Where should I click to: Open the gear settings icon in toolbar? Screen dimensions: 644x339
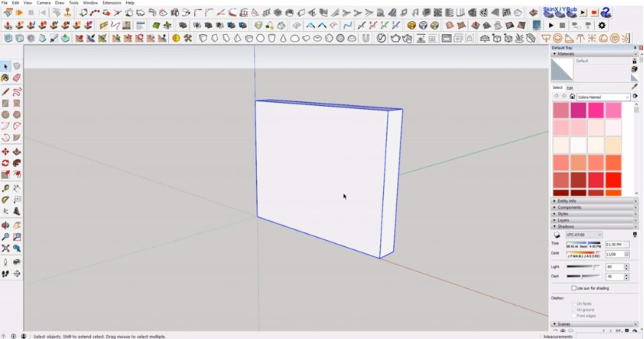[x=602, y=26]
